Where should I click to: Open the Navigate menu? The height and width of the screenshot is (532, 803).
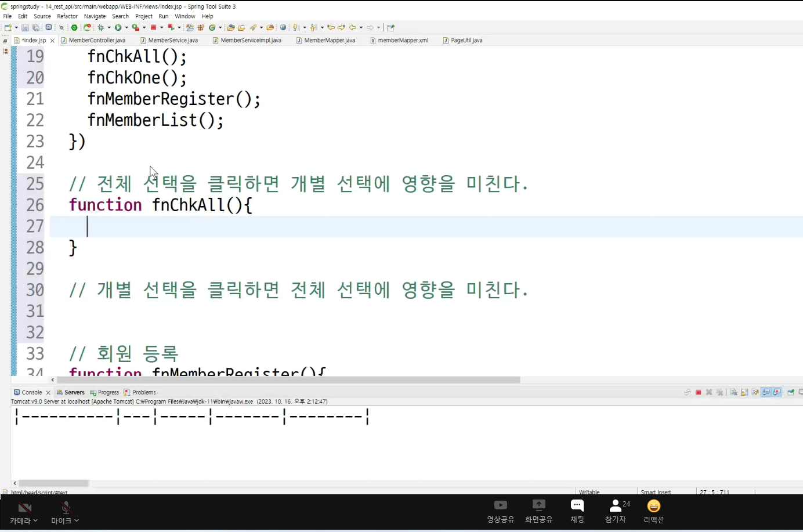[x=95, y=16]
